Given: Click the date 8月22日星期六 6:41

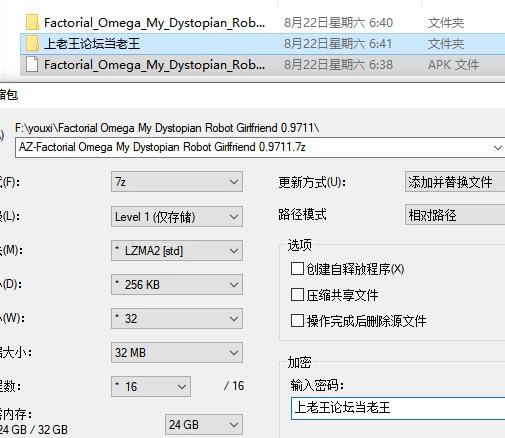Looking at the screenshot, I should [x=338, y=44].
